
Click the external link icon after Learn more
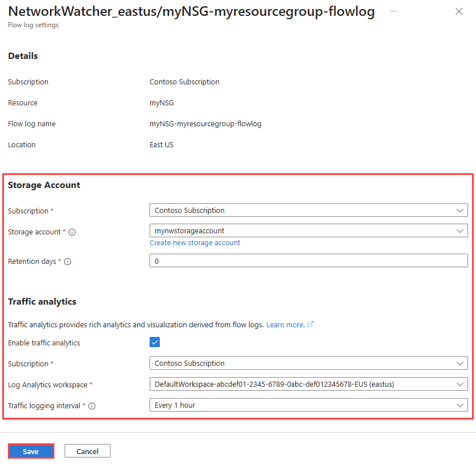(x=311, y=324)
